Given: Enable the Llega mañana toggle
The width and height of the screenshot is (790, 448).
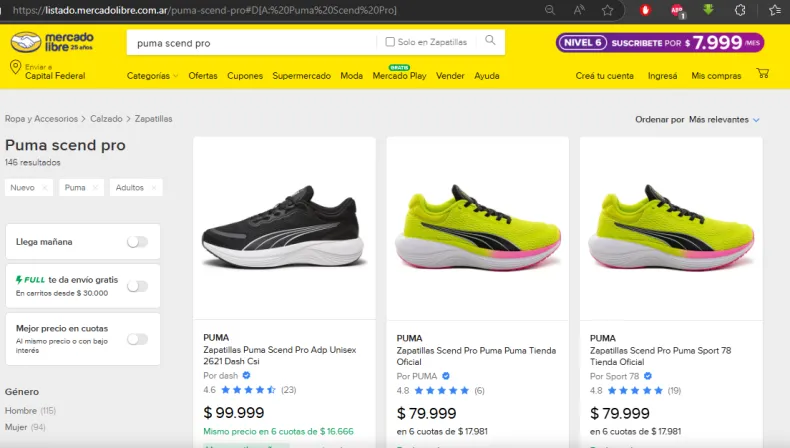Looking at the screenshot, I should (137, 242).
